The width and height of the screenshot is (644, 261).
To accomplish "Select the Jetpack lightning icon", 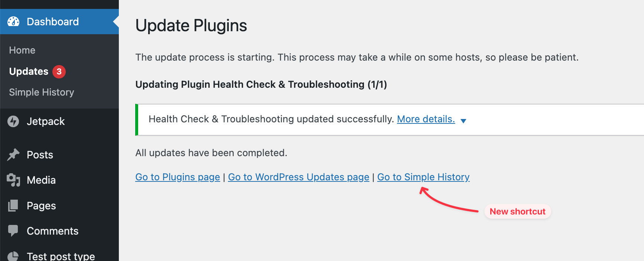I will (13, 121).
